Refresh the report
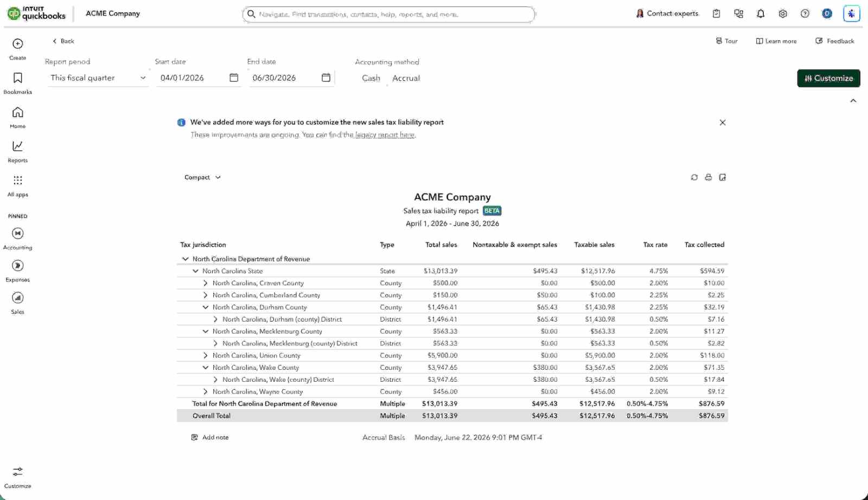 [x=694, y=177]
